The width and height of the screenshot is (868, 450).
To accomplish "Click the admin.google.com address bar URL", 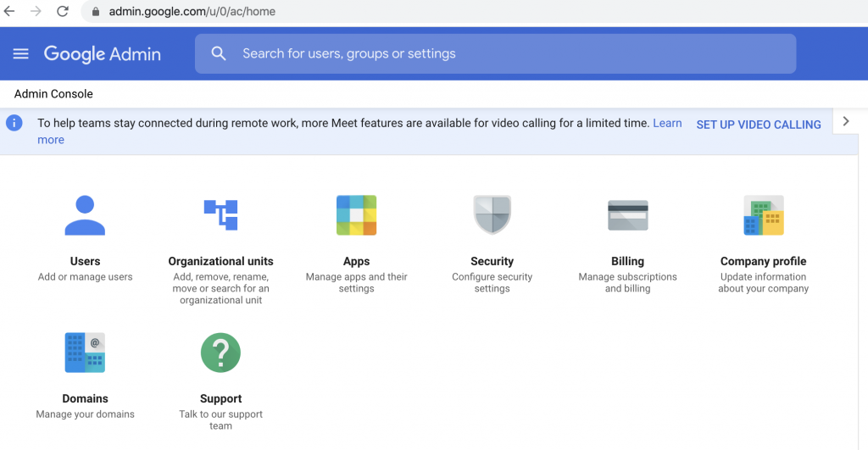I will pyautogui.click(x=192, y=12).
